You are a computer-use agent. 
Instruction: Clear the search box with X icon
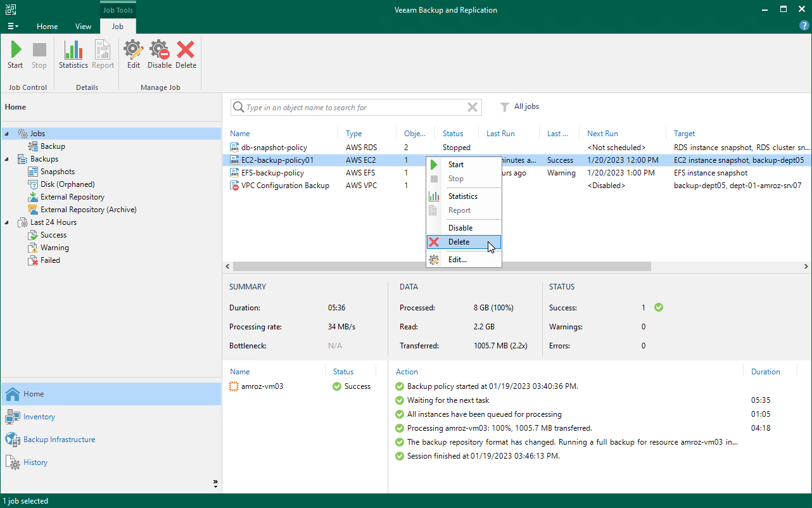coord(472,107)
